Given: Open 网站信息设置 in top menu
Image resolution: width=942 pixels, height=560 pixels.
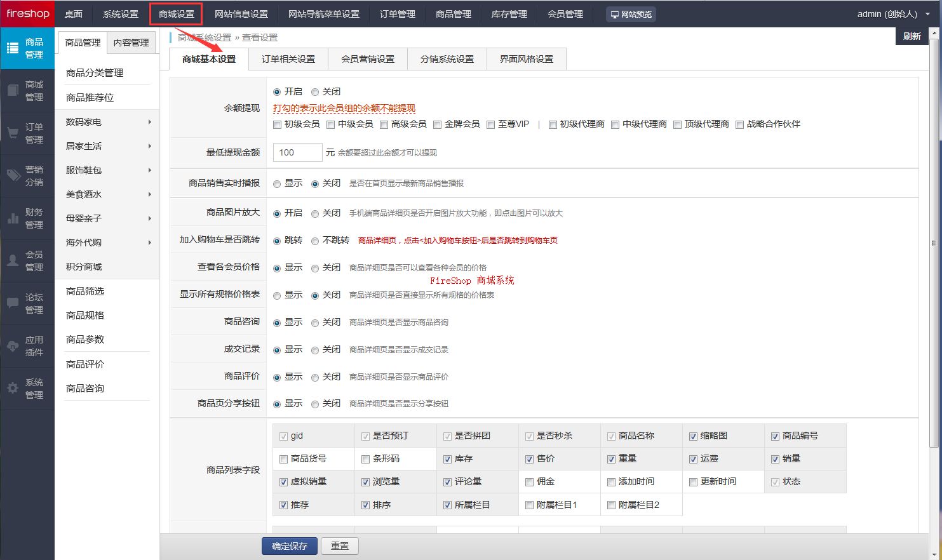Looking at the screenshot, I should (241, 14).
